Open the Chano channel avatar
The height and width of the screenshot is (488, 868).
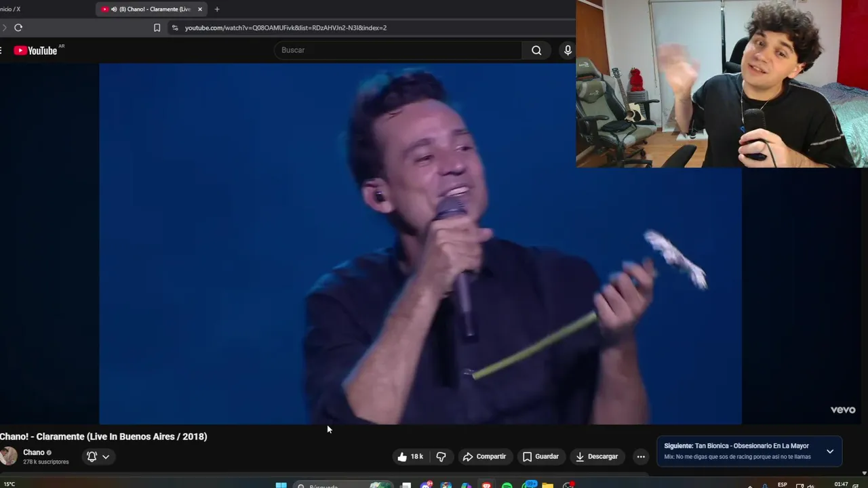pos(8,456)
